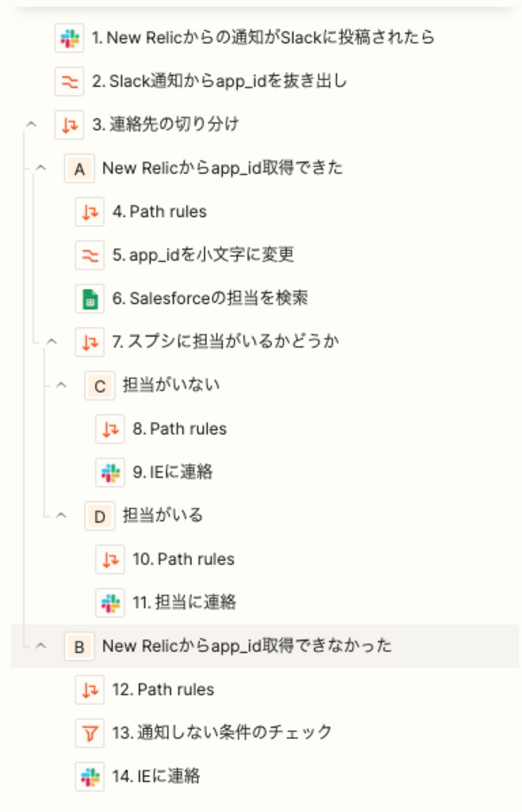The width and height of the screenshot is (522, 812).
Task: Open step 4 Path rules
Action: coord(159,212)
